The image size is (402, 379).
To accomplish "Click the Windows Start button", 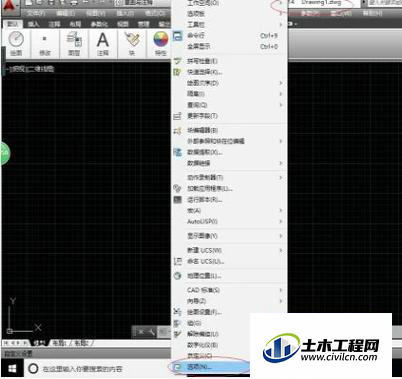I will [12, 369].
